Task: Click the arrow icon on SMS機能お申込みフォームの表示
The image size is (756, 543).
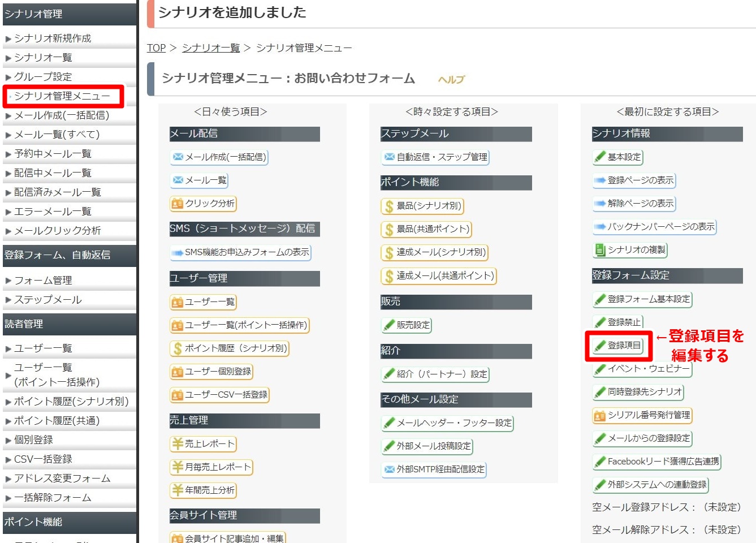Action: coord(178,252)
